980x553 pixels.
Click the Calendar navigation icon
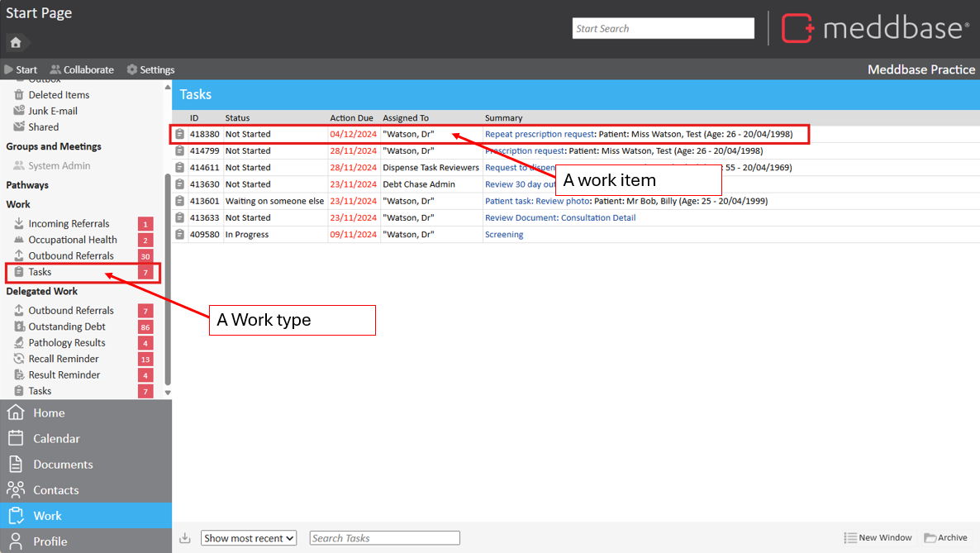16,438
